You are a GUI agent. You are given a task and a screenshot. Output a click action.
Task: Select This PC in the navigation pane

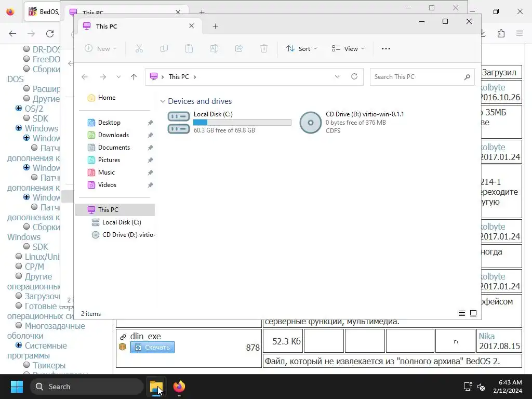coord(115,210)
